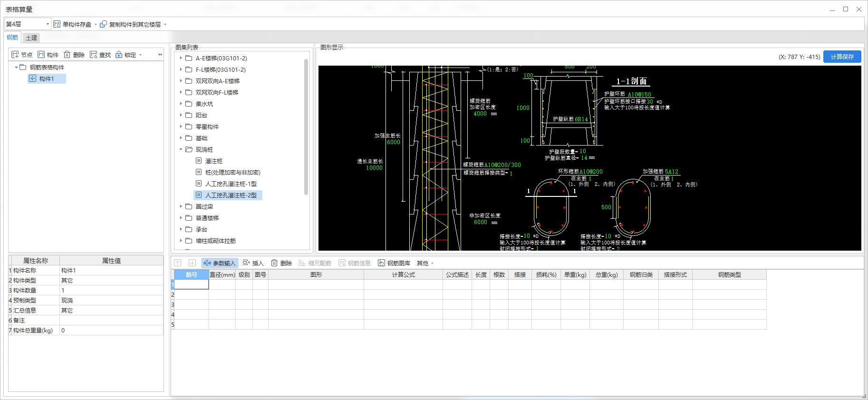Viewport: 868px width, 400px height.
Task: Open the 其他 dropdown menu
Action: click(x=425, y=263)
